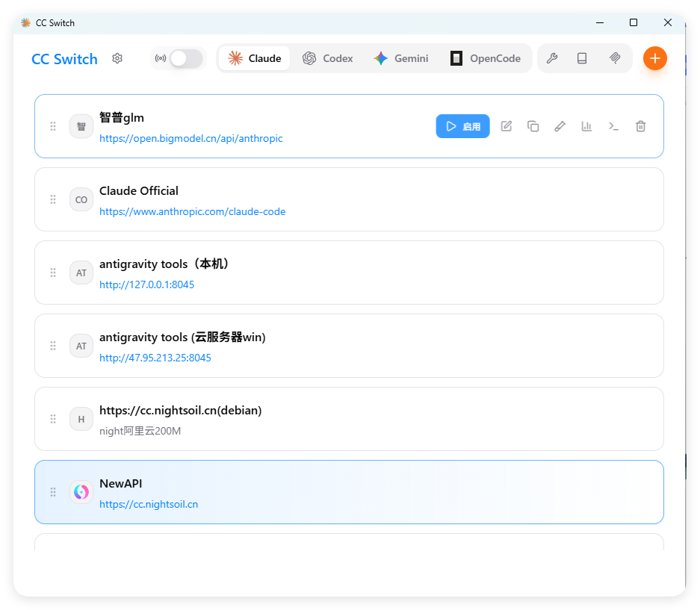Image resolution: width=700 pixels, height=610 pixels.
Task: Switch to the Gemini tab
Action: (401, 58)
